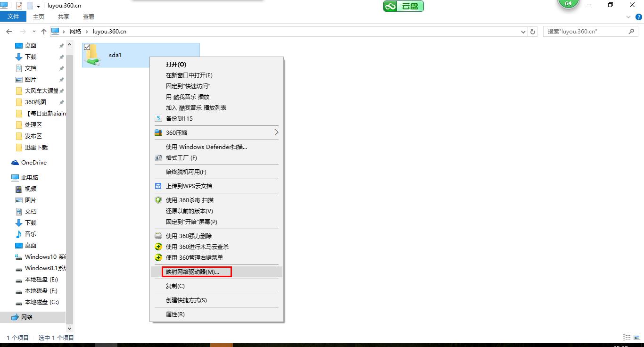Switch to the 查看 ribbon tab
Image resolution: width=644 pixels, height=347 pixels.
[x=89, y=17]
